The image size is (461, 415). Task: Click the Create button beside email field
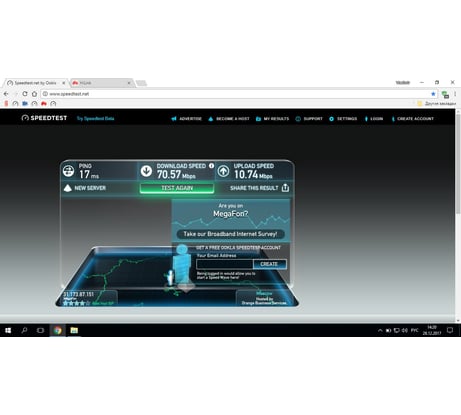point(269,264)
